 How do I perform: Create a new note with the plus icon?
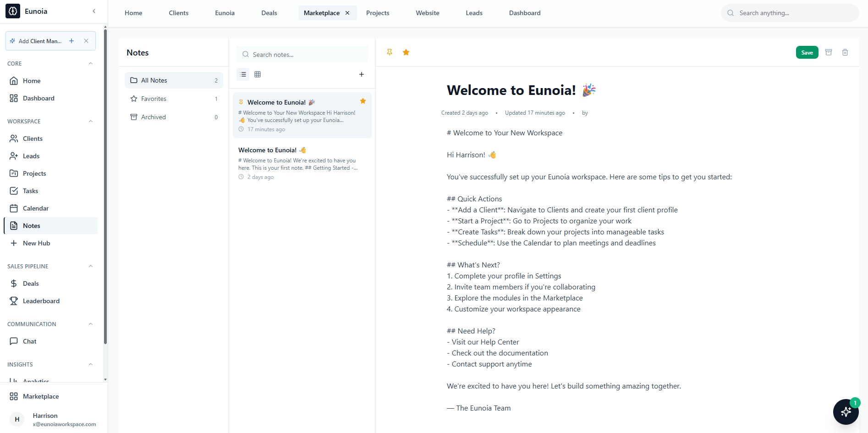click(x=362, y=74)
